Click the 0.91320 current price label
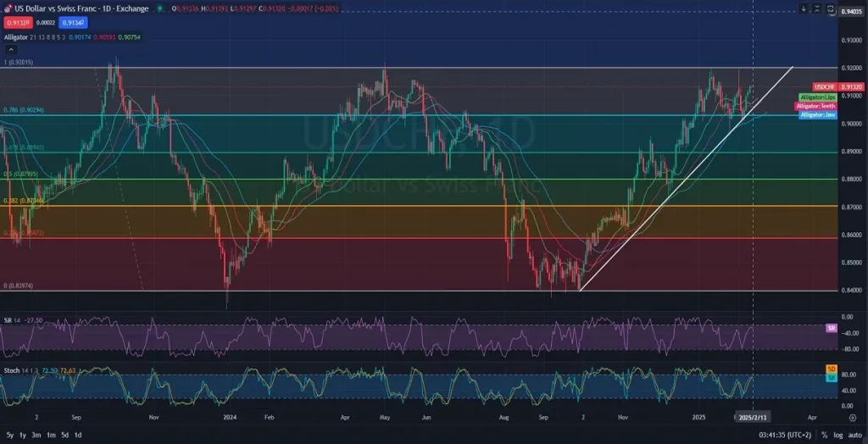Image resolution: width=868 pixels, height=444 pixels. click(x=851, y=87)
